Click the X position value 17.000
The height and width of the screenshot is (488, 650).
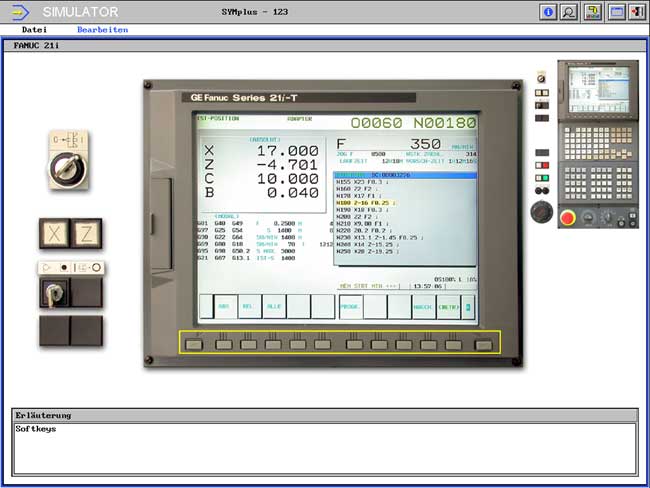287,151
